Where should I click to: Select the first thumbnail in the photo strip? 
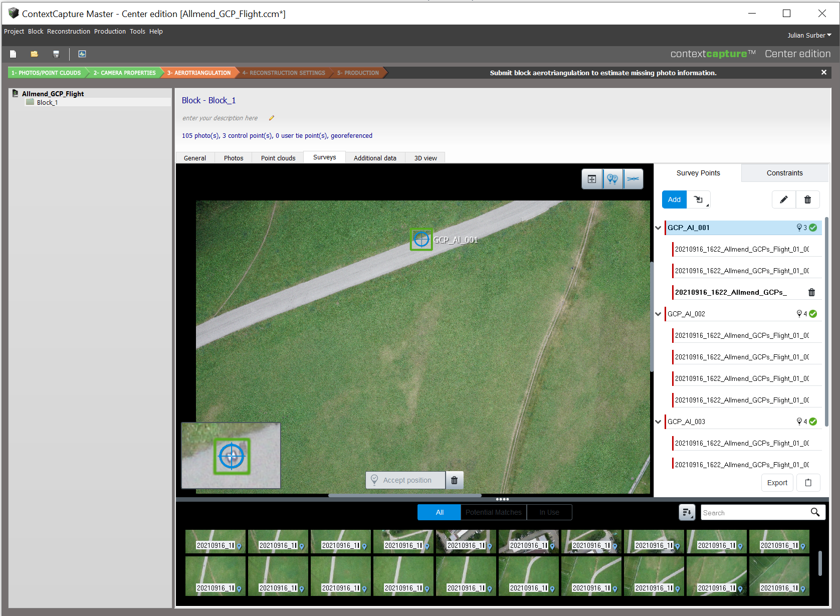tap(215, 541)
